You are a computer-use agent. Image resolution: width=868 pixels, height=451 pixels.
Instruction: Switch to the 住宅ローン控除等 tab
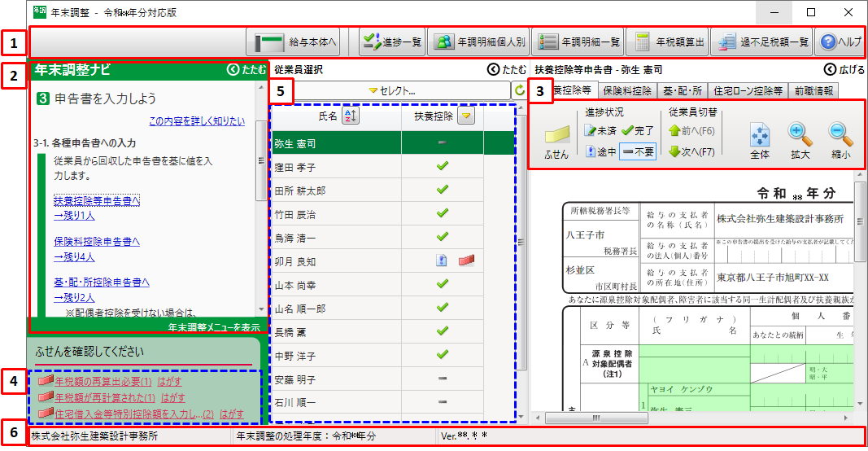point(748,91)
